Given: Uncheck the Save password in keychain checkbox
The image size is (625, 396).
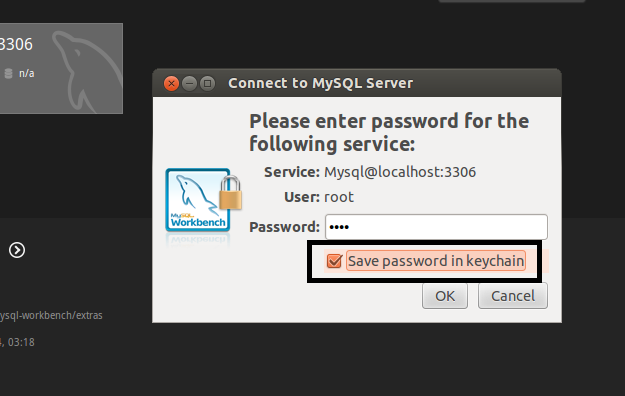Looking at the screenshot, I should pyautogui.click(x=334, y=261).
